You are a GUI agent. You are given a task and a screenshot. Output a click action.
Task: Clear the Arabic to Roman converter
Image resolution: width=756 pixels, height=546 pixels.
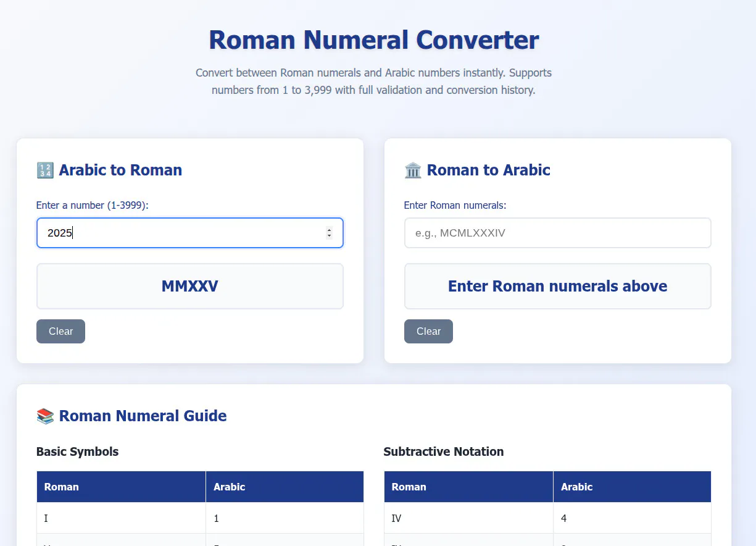60,331
